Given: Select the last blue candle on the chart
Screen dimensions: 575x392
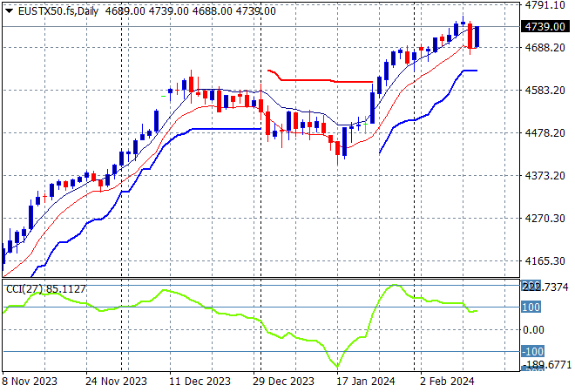Looking at the screenshot, I should click(x=477, y=37).
